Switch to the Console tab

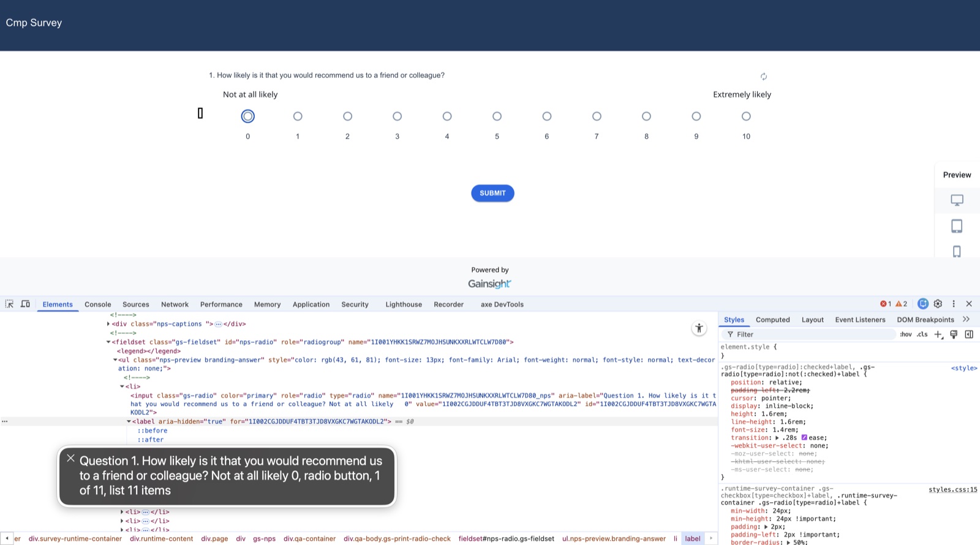[x=98, y=304]
